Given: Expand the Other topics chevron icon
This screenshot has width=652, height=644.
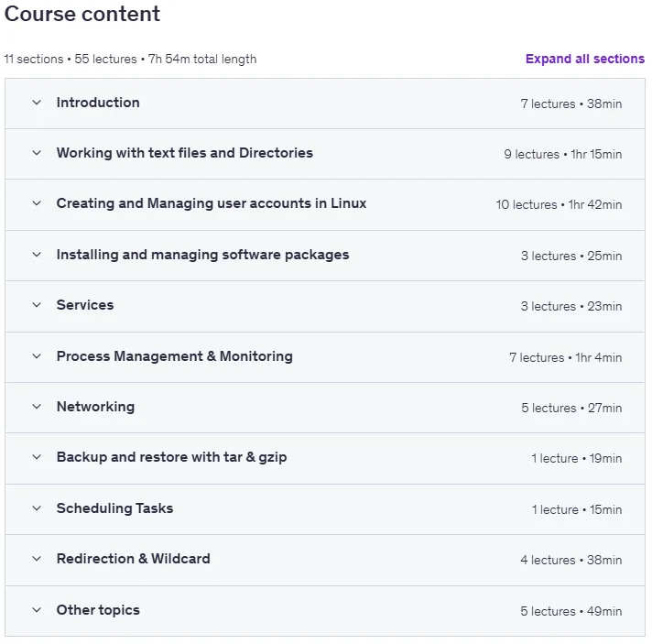Looking at the screenshot, I should (37, 610).
